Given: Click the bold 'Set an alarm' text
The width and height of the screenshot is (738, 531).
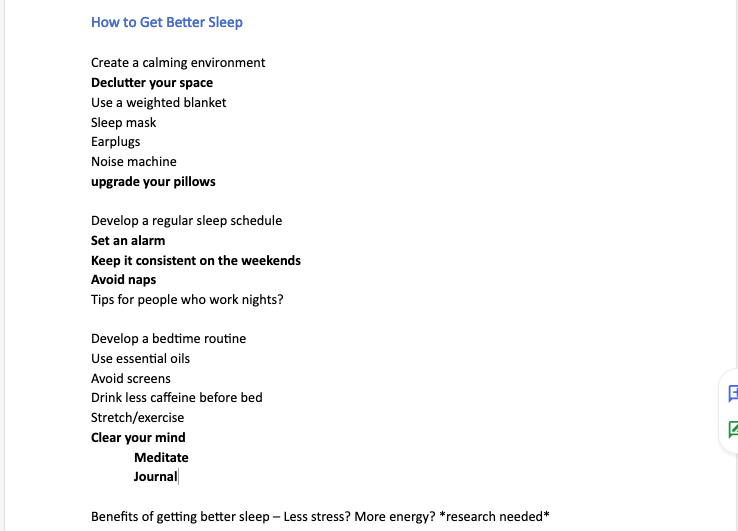Looking at the screenshot, I should pyautogui.click(x=128, y=241).
